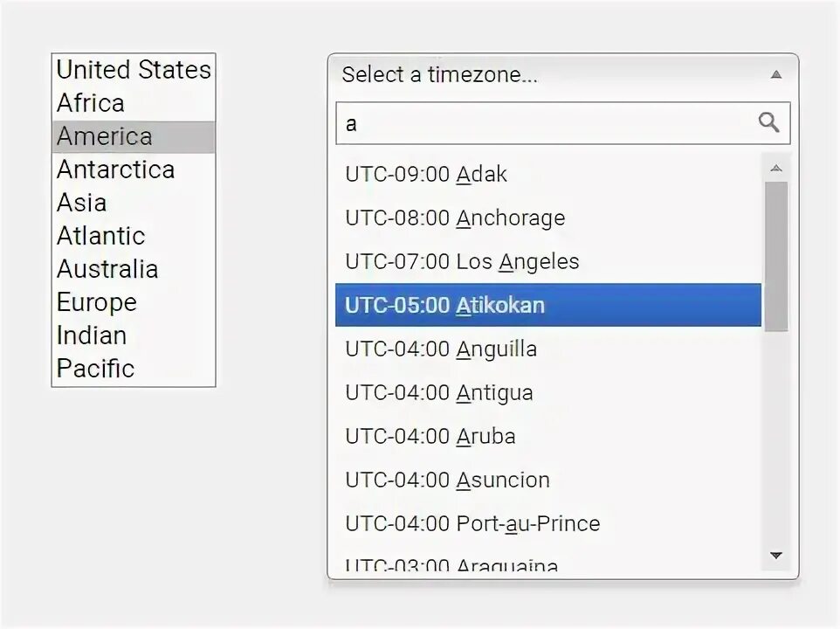Screen dimensions: 840x629
Task: Pick UTC-04:00 Aruba timezone
Action: click(430, 437)
